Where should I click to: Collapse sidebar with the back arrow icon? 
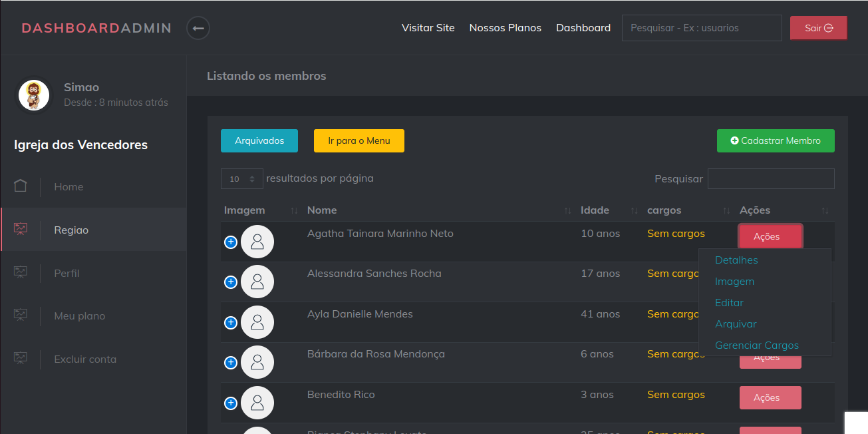tap(198, 28)
